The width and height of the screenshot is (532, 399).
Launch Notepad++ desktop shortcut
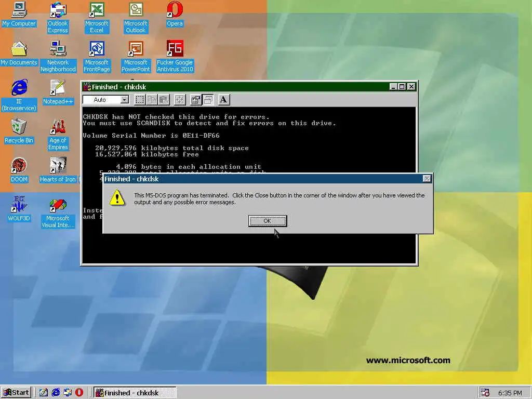tap(58, 92)
